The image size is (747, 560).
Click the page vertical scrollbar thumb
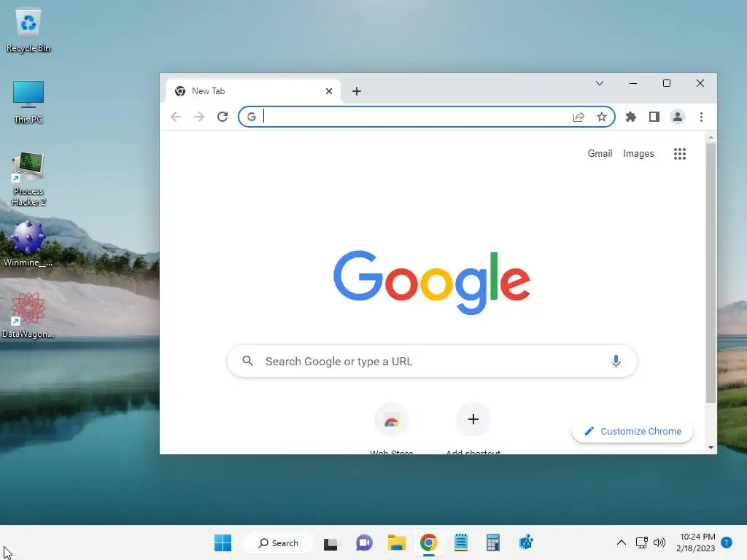coord(711,273)
